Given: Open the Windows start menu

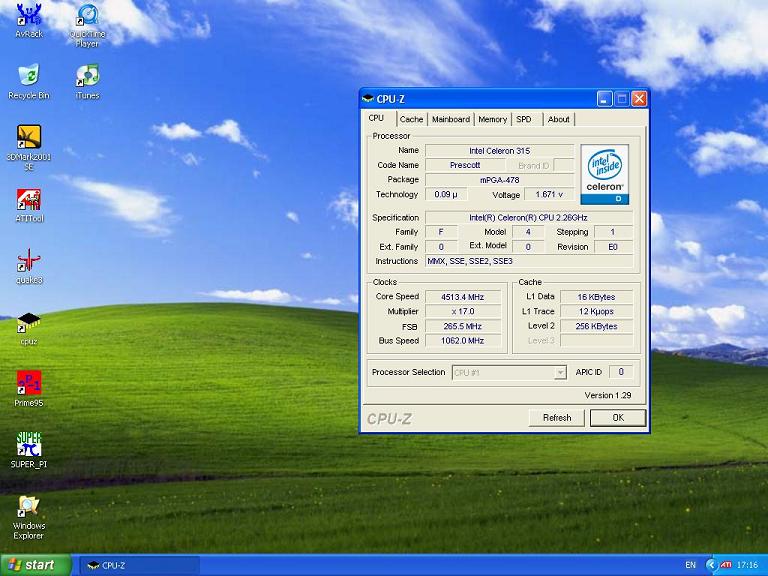Looking at the screenshot, I should (36, 565).
